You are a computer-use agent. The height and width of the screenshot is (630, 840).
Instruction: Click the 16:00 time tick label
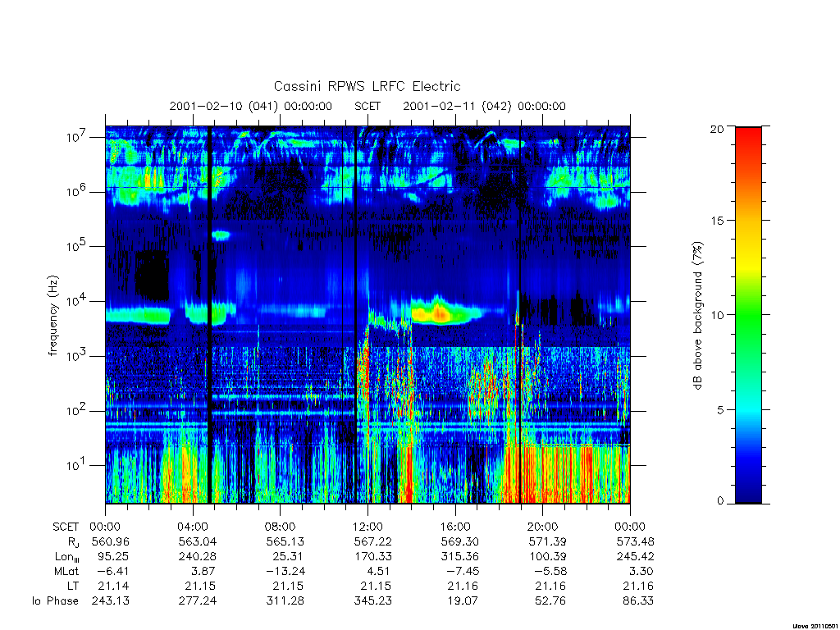(x=455, y=527)
